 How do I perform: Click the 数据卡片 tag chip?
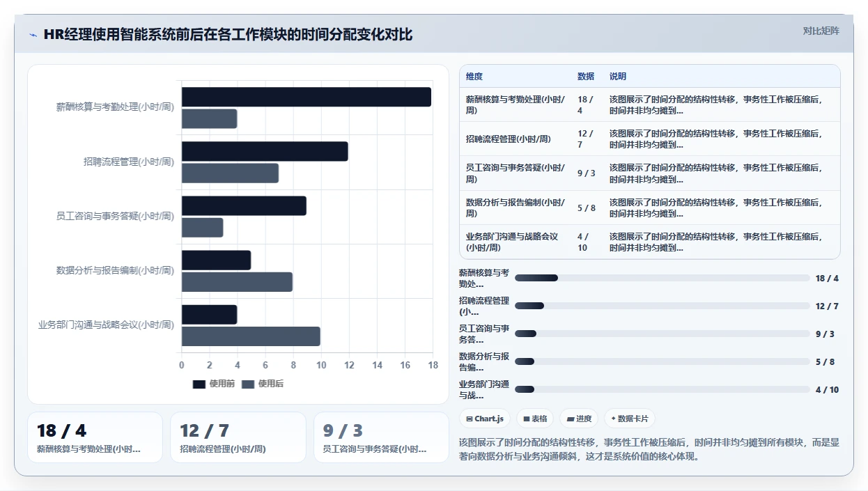pyautogui.click(x=629, y=419)
